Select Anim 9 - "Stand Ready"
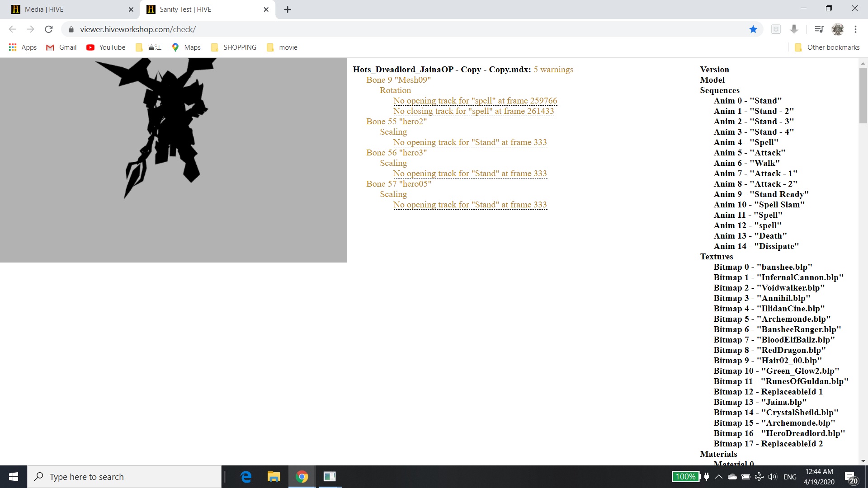Image resolution: width=868 pixels, height=488 pixels. 761,194
